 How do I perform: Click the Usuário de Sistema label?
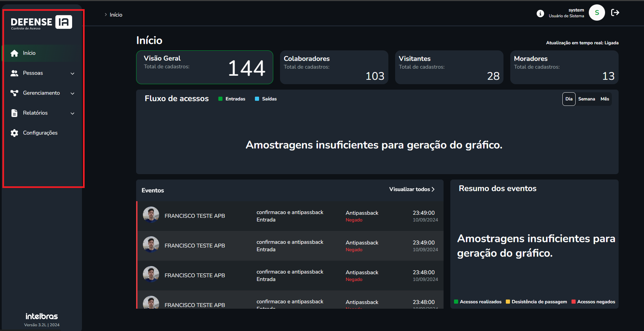point(566,16)
